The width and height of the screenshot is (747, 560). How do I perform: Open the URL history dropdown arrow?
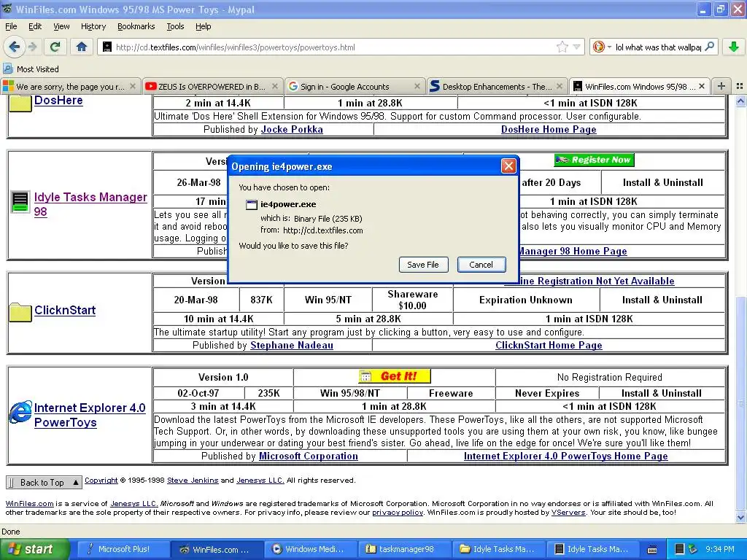point(576,47)
